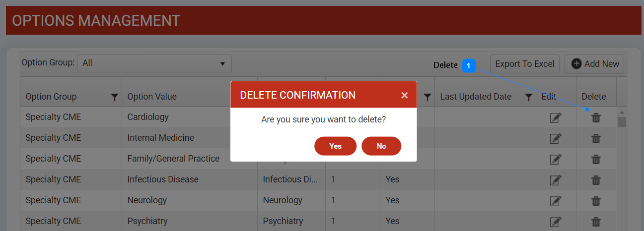
Task: Click the blue annotation marker 1
Action: [x=469, y=65]
